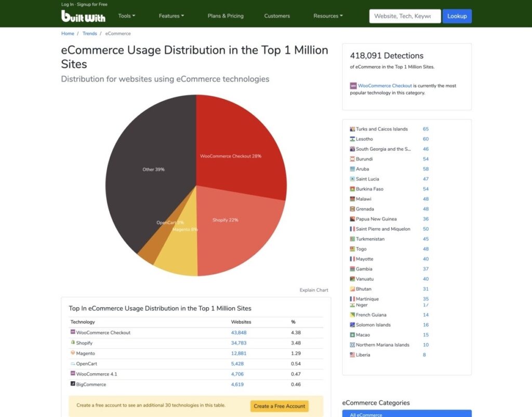Open Saint Pierre and Miquelon count 50
This screenshot has width=532, height=417.
(x=426, y=229)
